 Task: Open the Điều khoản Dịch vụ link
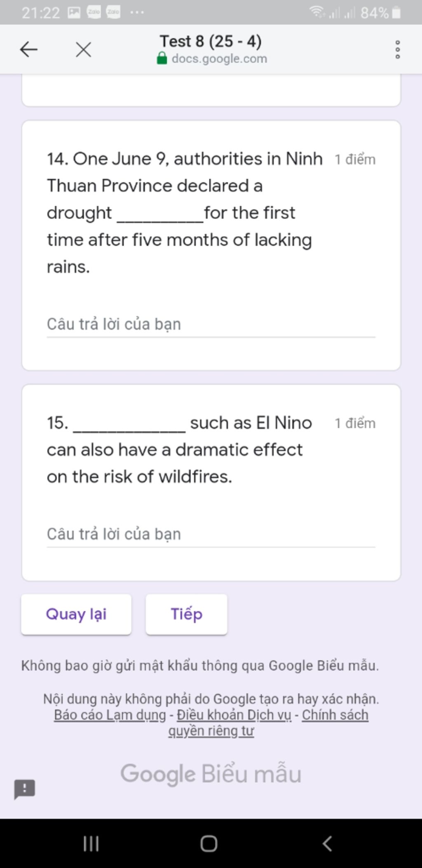pyautogui.click(x=234, y=715)
